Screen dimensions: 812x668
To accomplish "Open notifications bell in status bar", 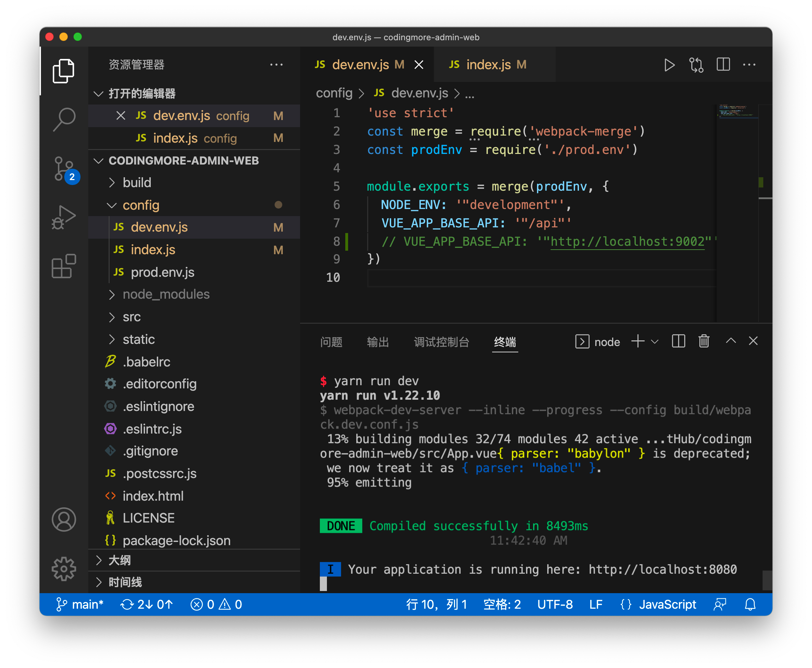I will click(750, 604).
